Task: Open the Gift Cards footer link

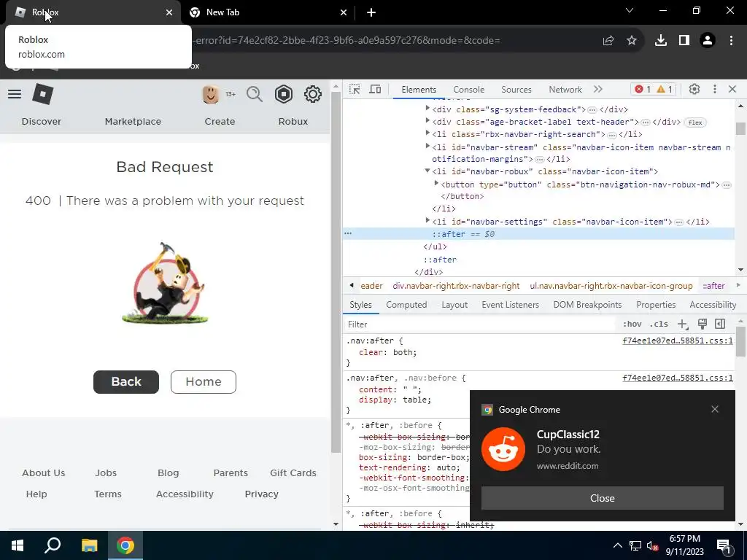Action: [x=293, y=472]
